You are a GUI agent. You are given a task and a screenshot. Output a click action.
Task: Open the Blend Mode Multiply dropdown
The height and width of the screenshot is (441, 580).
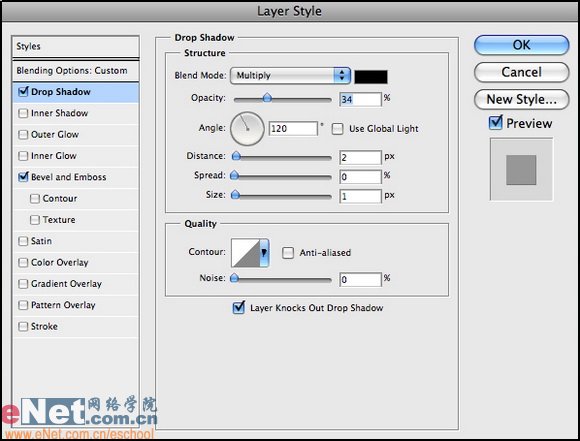click(x=290, y=75)
